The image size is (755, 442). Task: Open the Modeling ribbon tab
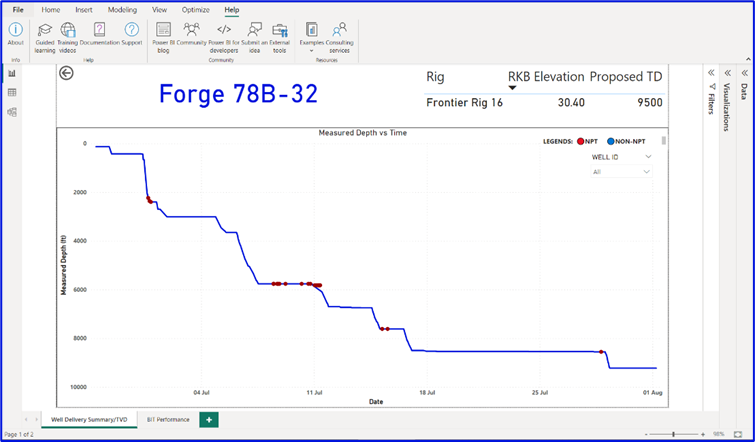(x=122, y=9)
